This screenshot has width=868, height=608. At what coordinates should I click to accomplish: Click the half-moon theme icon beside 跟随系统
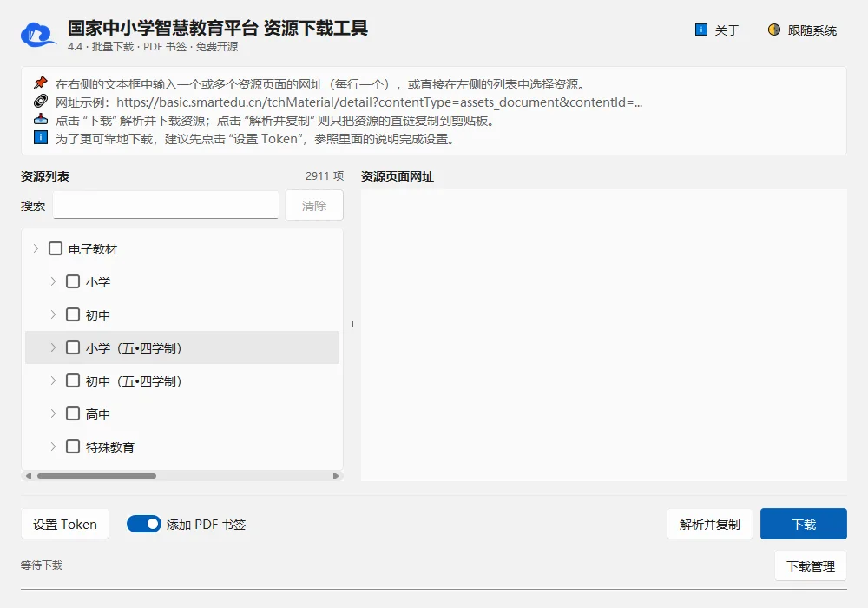(x=774, y=30)
